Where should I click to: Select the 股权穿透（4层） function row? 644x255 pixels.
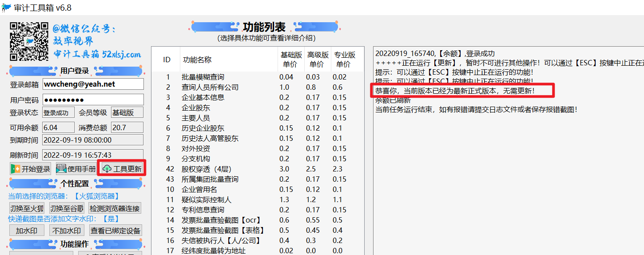pyautogui.click(x=257, y=169)
